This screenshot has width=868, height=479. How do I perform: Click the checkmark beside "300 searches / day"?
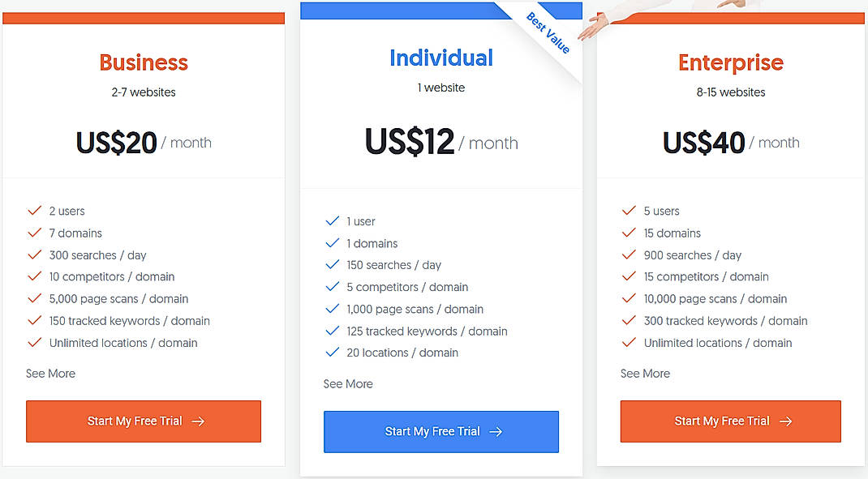pos(34,254)
